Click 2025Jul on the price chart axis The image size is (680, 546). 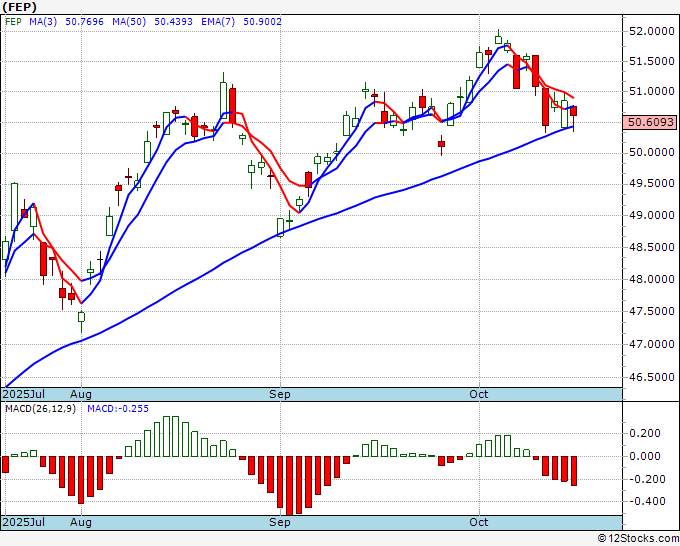[23, 394]
